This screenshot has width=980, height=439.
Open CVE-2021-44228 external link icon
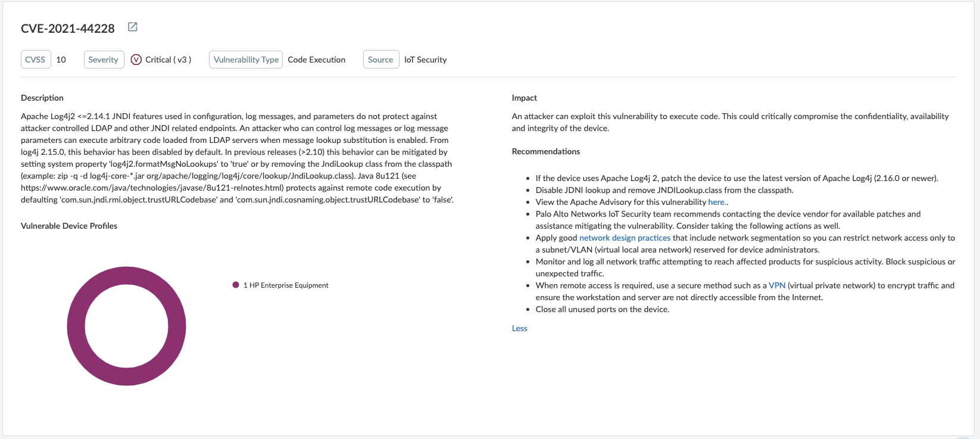click(x=133, y=27)
